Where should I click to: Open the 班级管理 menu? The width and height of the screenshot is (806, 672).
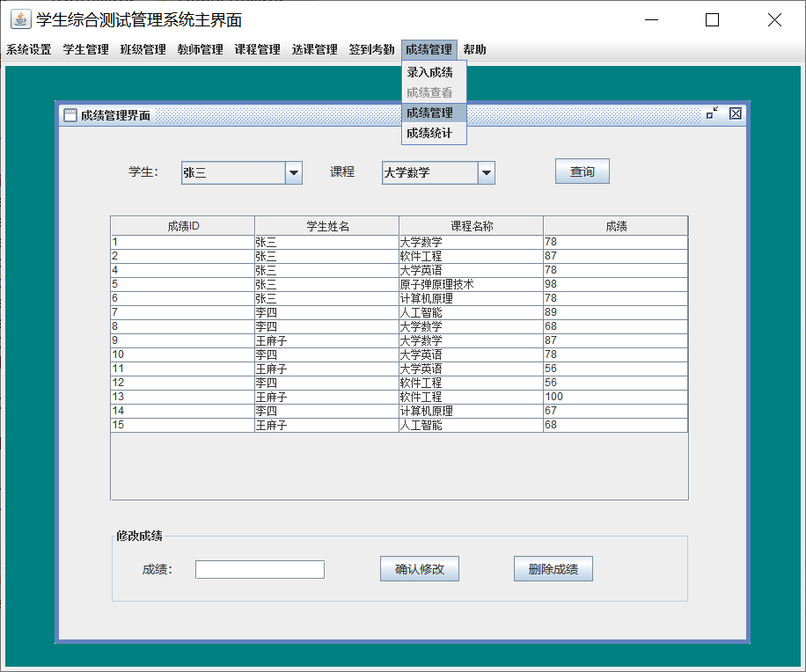pyautogui.click(x=143, y=49)
